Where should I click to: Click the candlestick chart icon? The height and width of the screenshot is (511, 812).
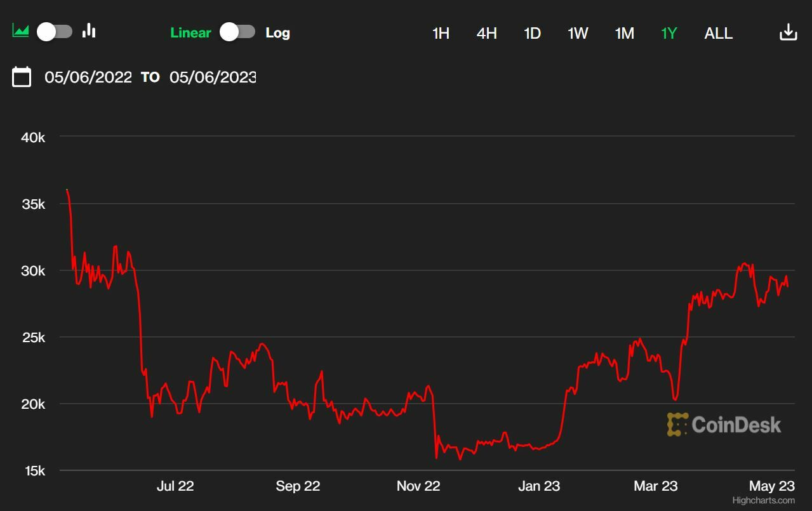tap(89, 31)
